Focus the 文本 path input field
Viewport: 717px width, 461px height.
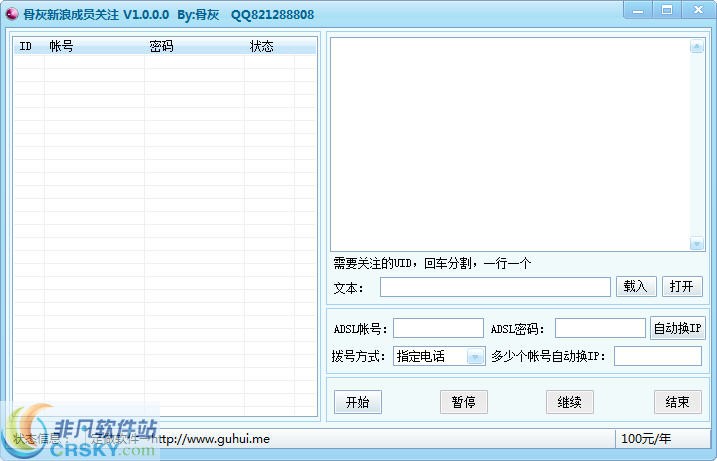click(x=495, y=287)
